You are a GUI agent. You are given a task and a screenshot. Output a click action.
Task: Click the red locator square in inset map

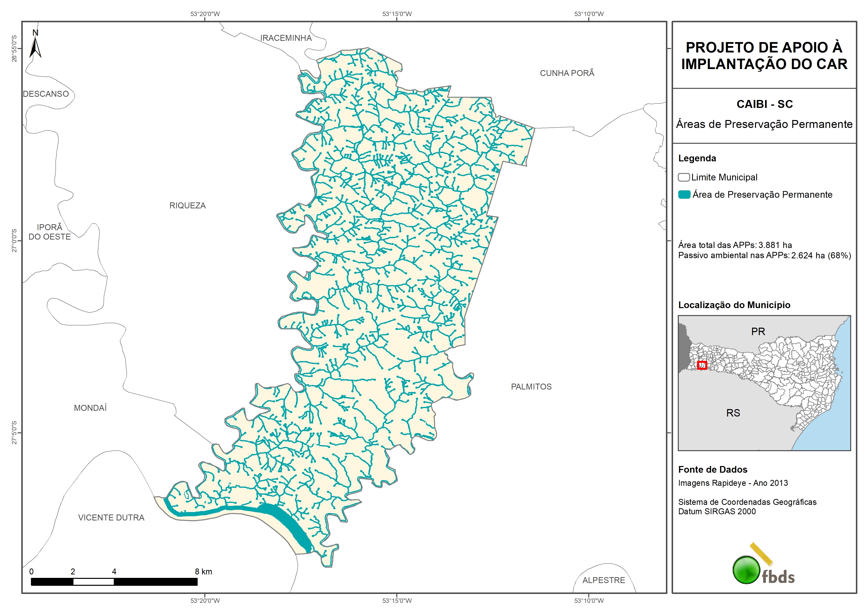(702, 365)
